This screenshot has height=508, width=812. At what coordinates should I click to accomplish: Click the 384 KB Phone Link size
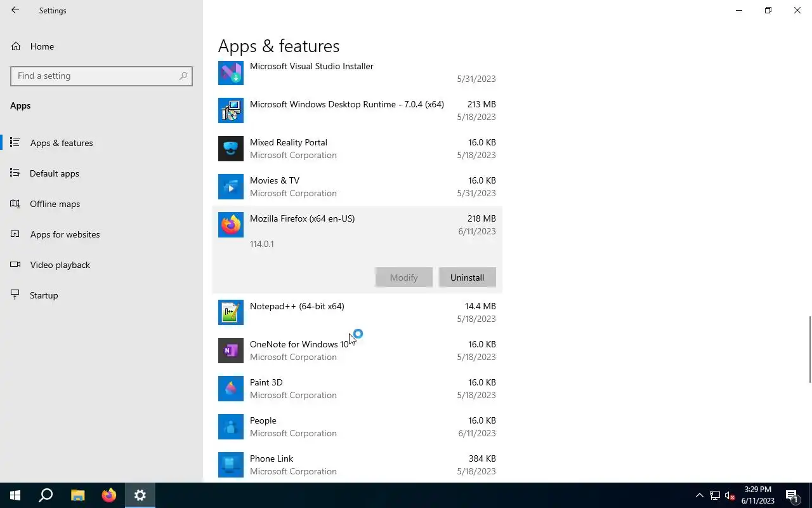coord(481,458)
